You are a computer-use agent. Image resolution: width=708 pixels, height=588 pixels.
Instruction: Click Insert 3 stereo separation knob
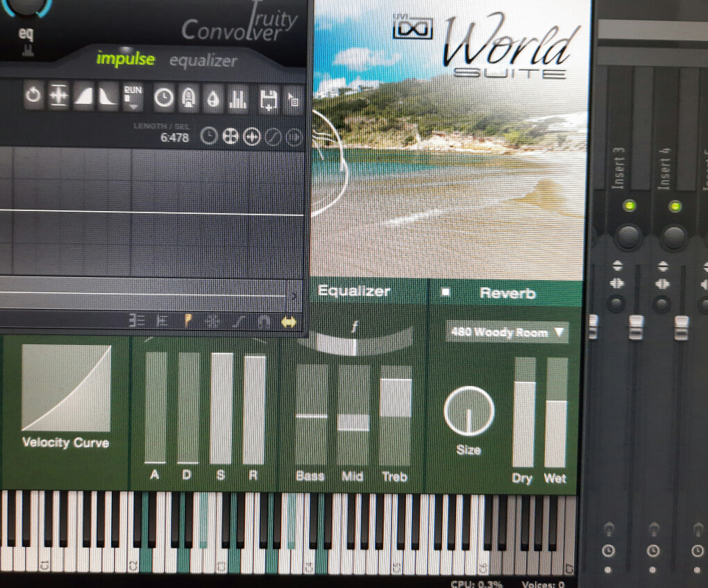pos(616,303)
